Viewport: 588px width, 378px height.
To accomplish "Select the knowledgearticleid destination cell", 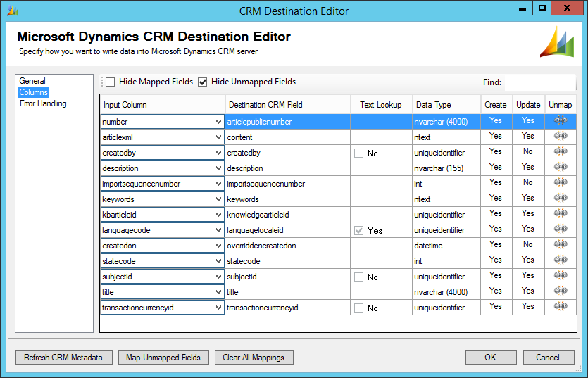I will click(287, 215).
